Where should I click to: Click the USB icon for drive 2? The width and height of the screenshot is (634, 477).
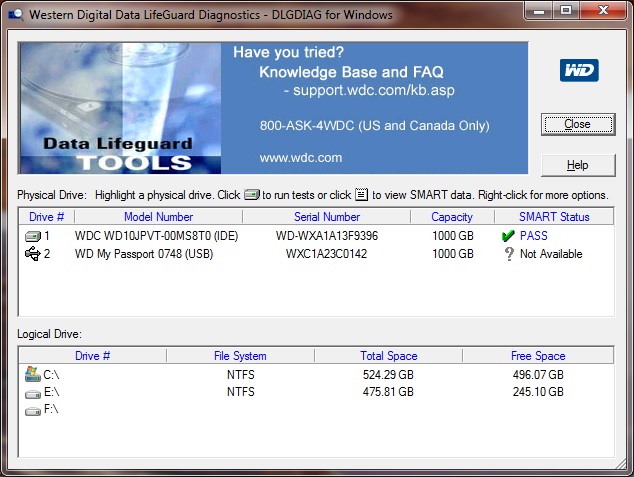tap(32, 254)
